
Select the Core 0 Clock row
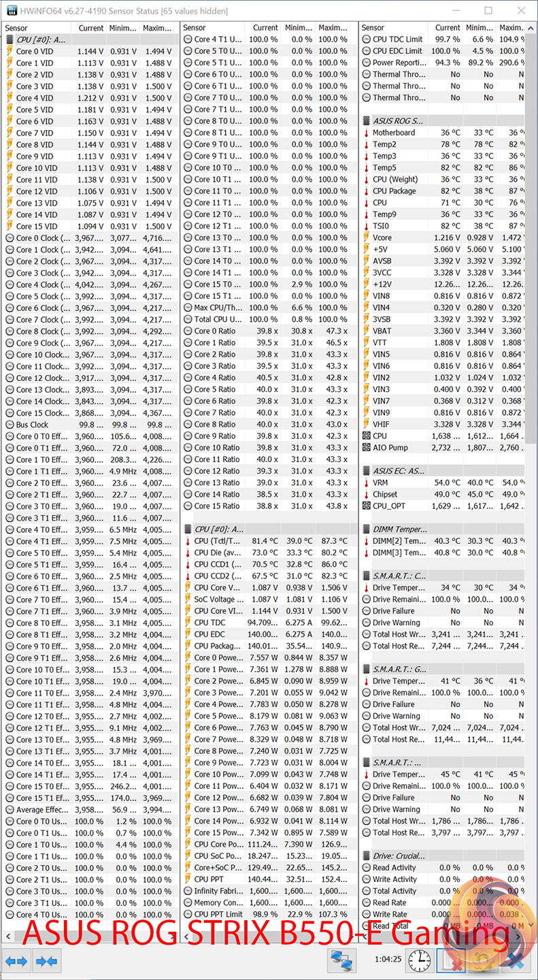[89, 238]
